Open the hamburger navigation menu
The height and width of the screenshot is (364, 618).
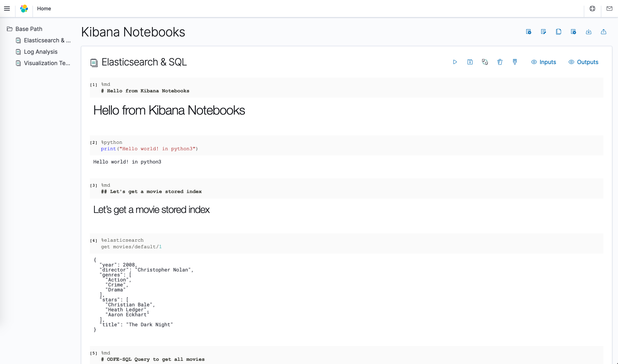tap(7, 9)
